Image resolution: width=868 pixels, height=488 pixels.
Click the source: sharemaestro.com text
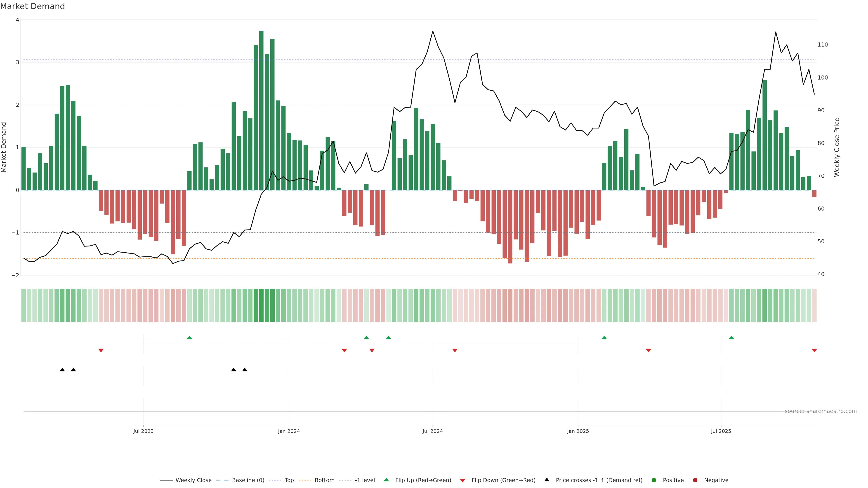(821, 411)
